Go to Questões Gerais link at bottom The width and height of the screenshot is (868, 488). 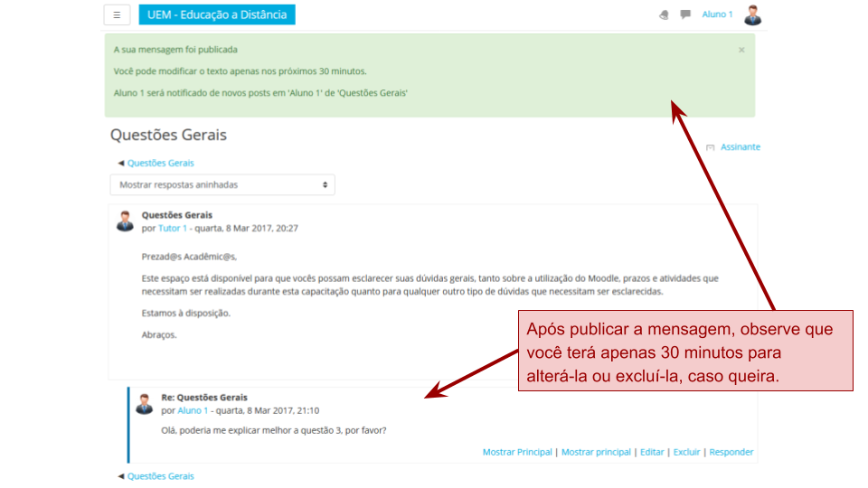click(160, 476)
